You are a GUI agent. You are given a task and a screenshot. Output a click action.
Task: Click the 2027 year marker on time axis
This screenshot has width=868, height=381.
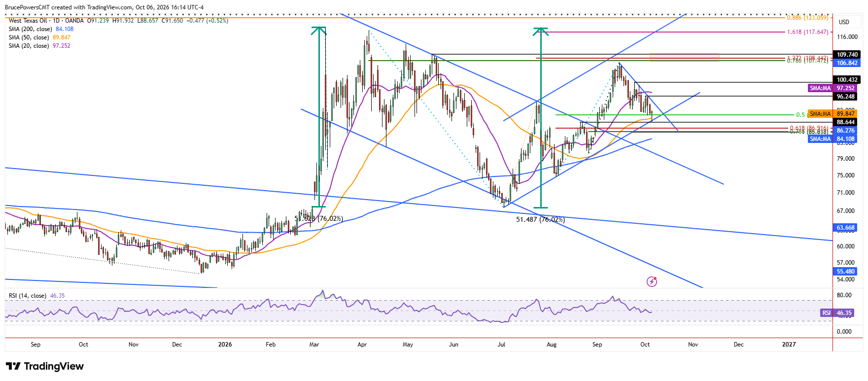(x=789, y=345)
